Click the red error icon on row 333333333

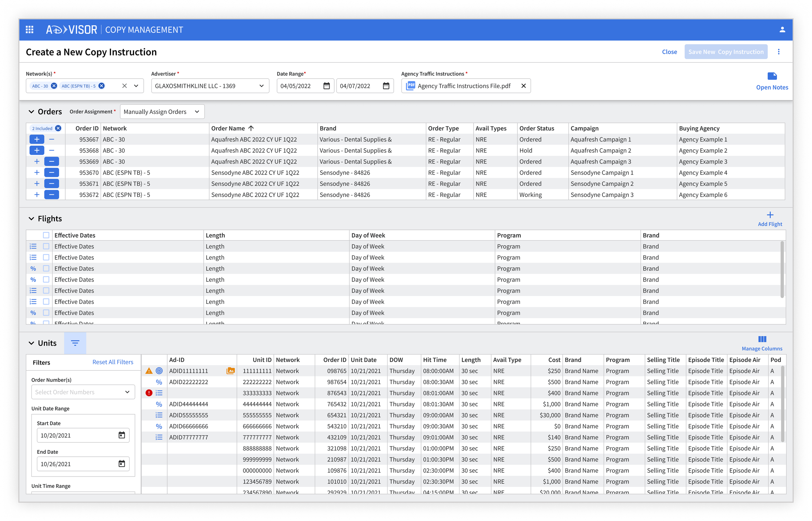149,393
